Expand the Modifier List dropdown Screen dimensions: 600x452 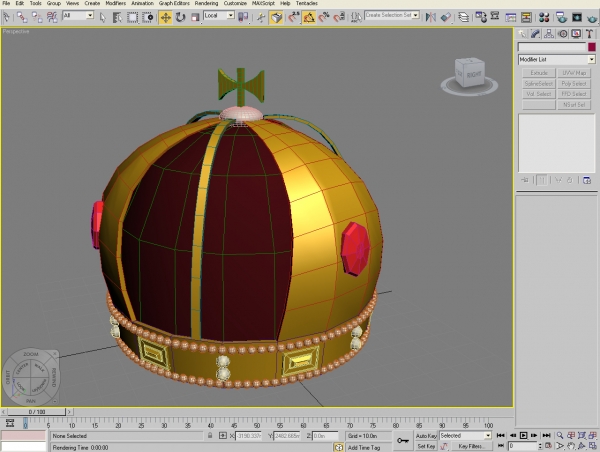(592, 59)
